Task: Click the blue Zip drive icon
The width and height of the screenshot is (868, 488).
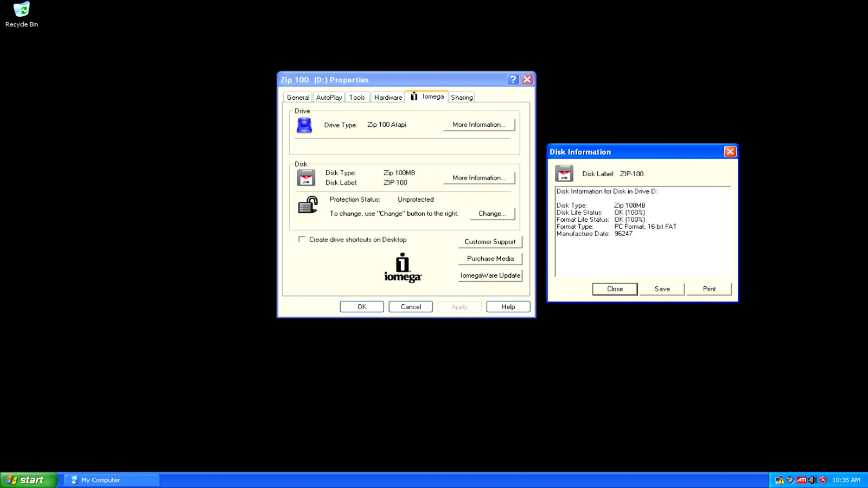Action: click(x=304, y=125)
